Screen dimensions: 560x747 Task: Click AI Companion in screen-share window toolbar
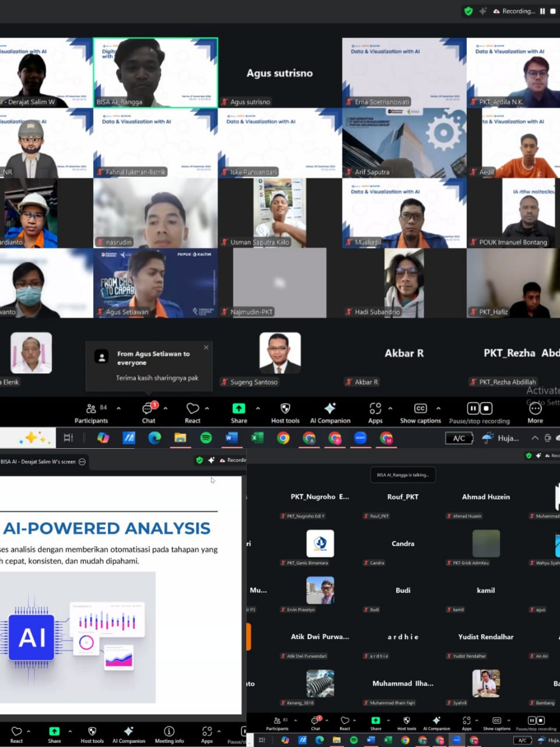[129, 735]
